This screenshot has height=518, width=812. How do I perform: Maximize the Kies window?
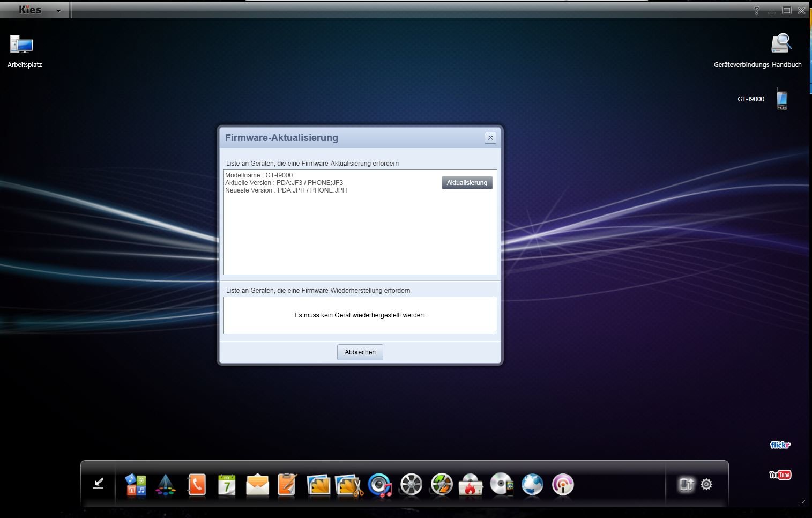(x=787, y=10)
